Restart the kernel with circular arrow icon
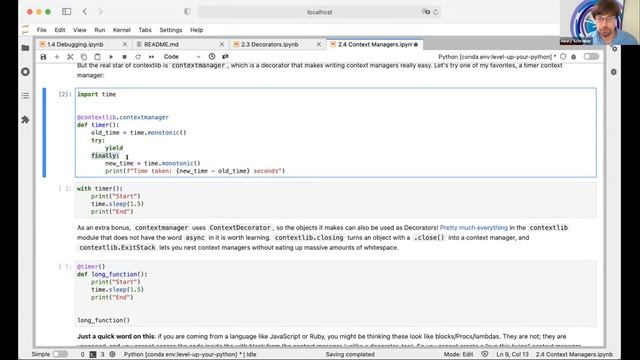 (138, 57)
